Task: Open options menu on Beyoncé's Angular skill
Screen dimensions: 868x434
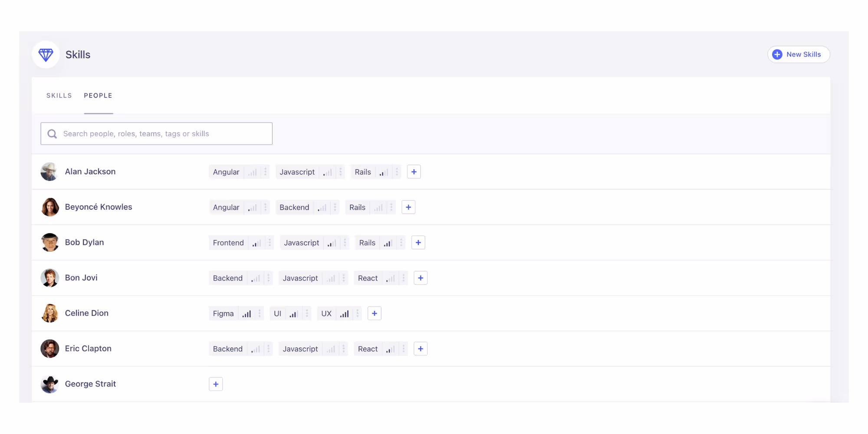Action: point(266,207)
